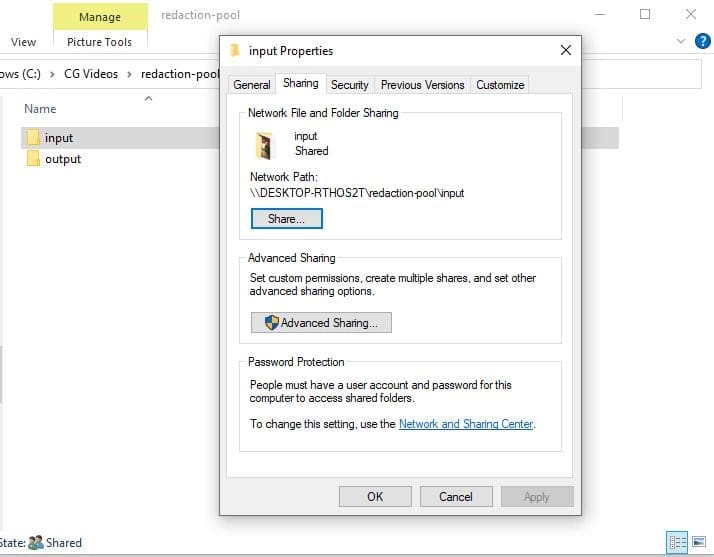
Task: Click the Shared state people icon in status bar
Action: (x=36, y=542)
